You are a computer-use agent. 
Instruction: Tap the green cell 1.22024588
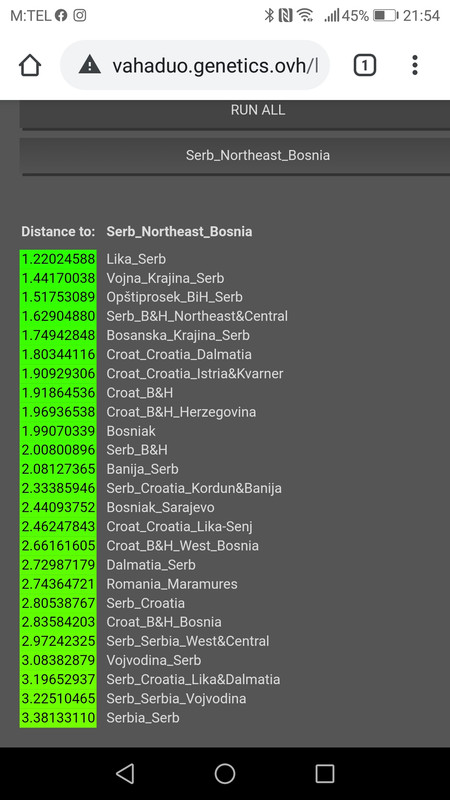point(58,259)
